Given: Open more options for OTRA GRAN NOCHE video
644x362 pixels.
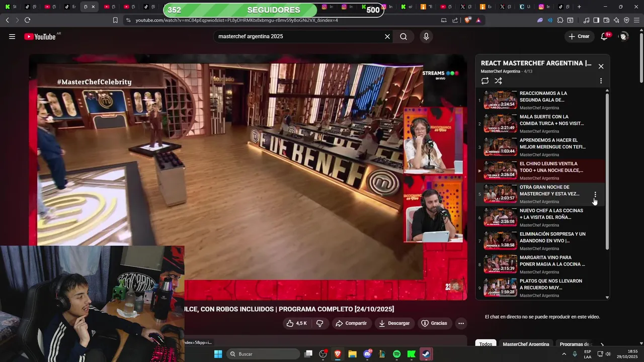Looking at the screenshot, I should 595,195.
